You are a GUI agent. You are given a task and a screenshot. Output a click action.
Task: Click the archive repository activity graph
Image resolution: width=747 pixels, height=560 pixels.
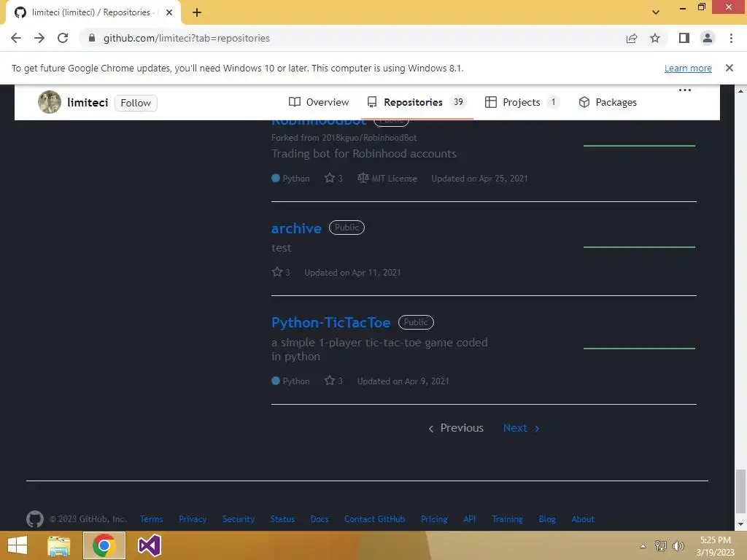[639, 246]
